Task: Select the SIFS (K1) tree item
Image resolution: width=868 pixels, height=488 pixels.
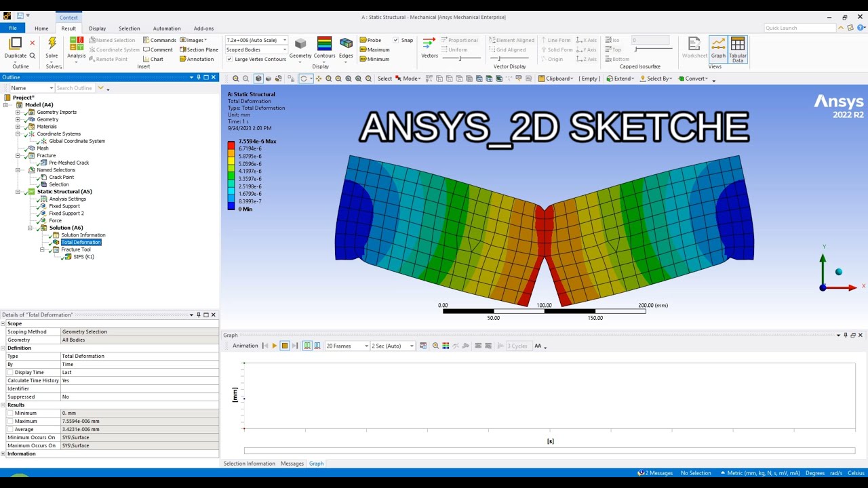Action: click(x=83, y=257)
